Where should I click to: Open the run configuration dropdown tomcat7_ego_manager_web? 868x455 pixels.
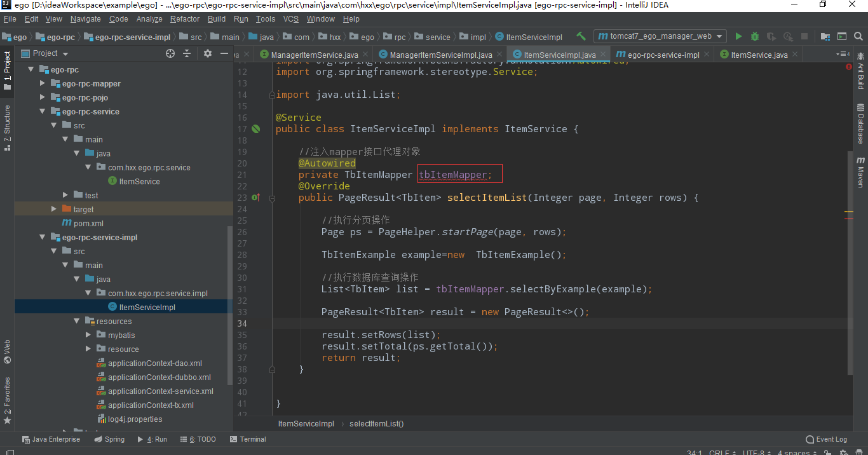coord(660,36)
